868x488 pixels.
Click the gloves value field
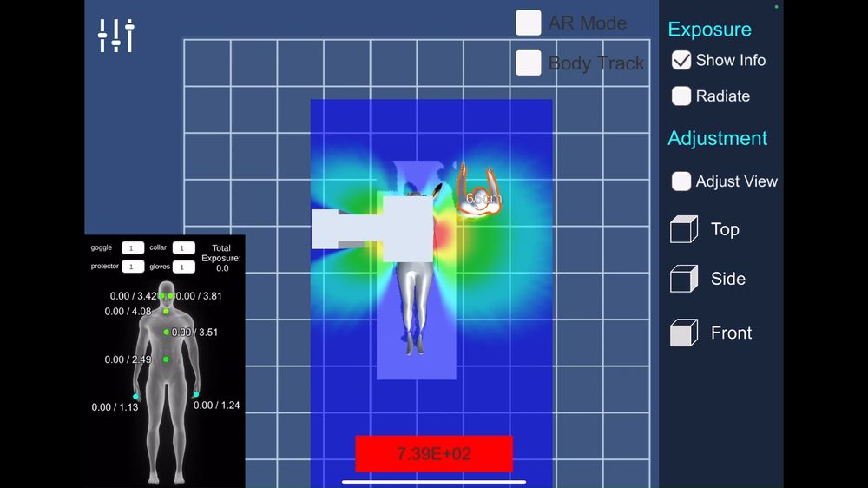coord(183,267)
